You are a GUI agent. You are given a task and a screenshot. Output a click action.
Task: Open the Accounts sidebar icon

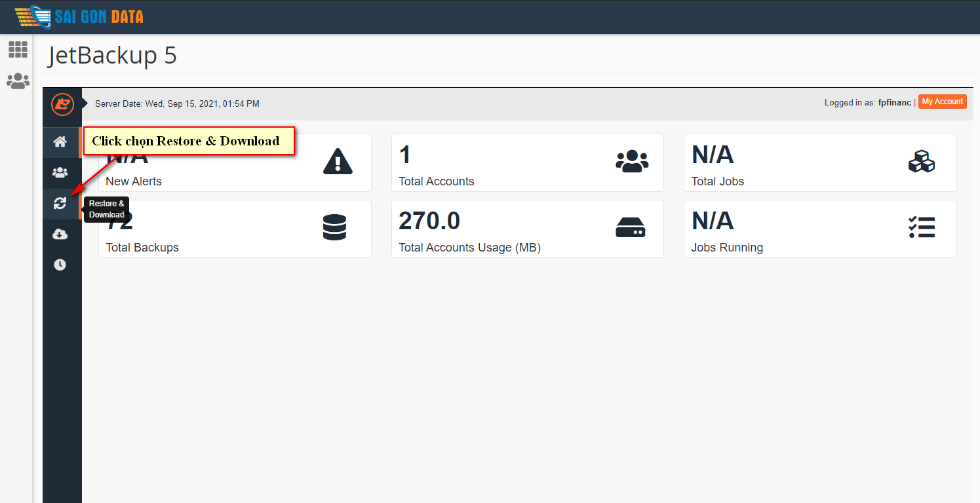(60, 173)
